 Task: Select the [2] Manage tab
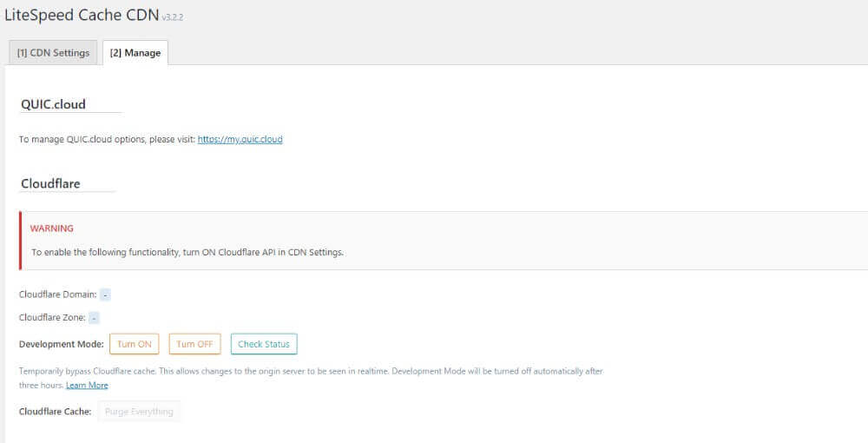(135, 53)
